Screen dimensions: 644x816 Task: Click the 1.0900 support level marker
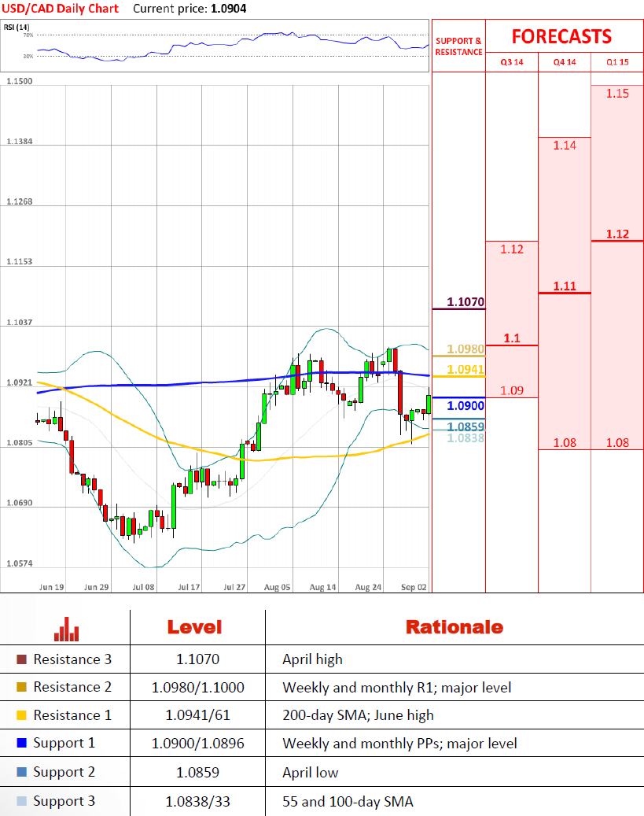(466, 405)
